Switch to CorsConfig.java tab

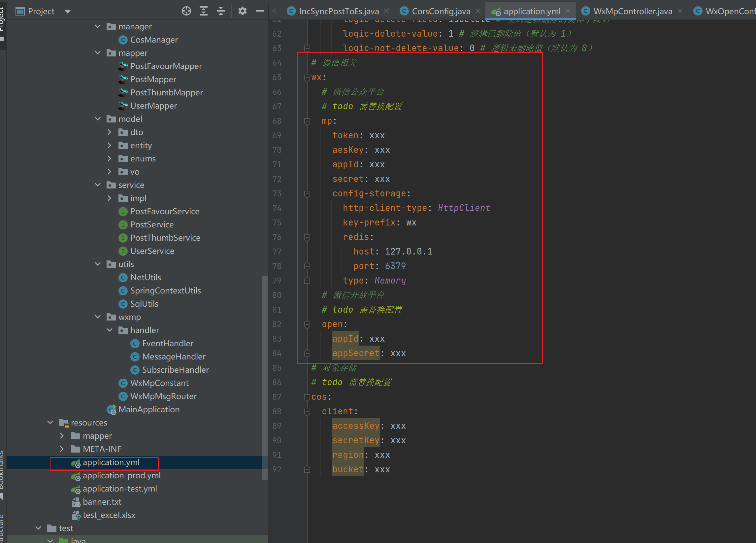pos(441,11)
